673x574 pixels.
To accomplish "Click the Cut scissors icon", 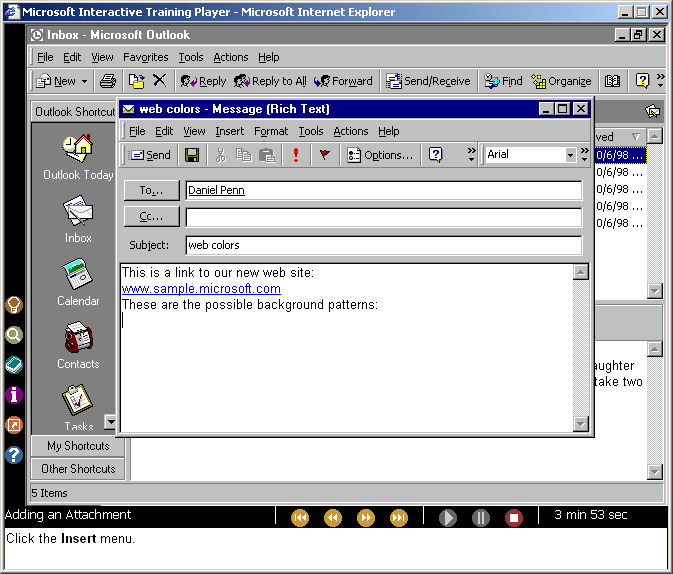I will click(x=221, y=155).
